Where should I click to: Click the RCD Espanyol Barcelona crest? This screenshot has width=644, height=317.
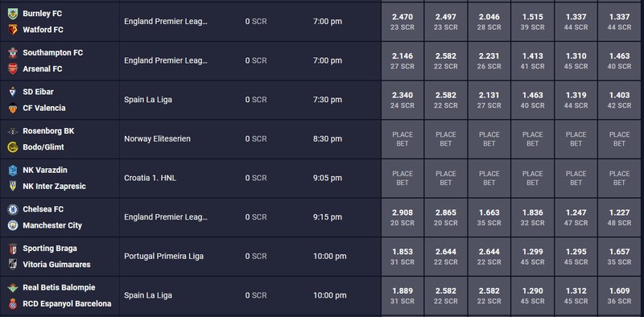point(13,304)
